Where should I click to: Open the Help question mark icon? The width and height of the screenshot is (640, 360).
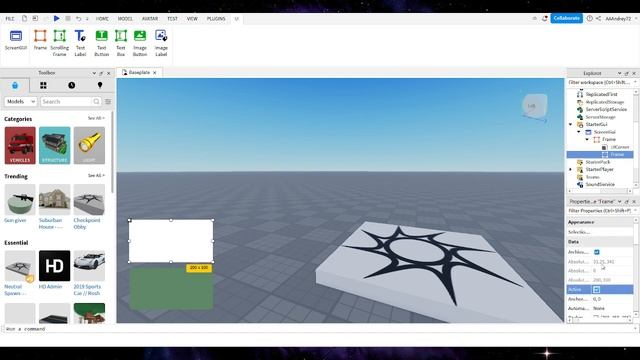click(589, 18)
